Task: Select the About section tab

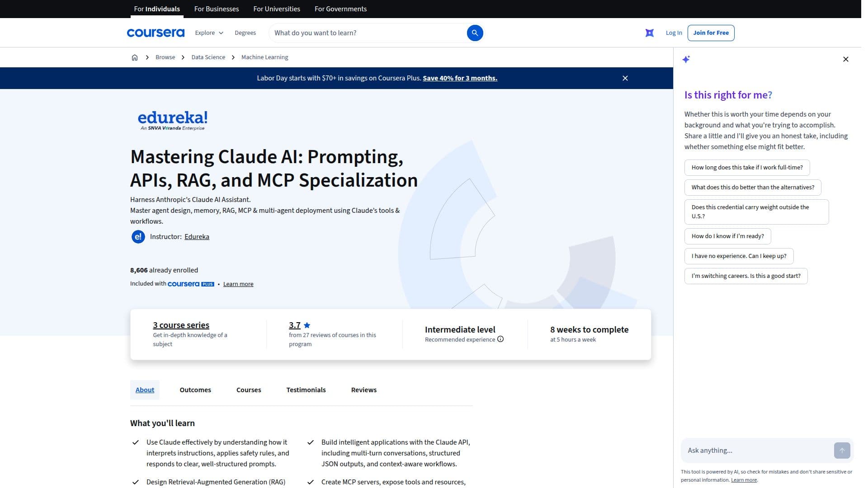Action: (x=145, y=390)
